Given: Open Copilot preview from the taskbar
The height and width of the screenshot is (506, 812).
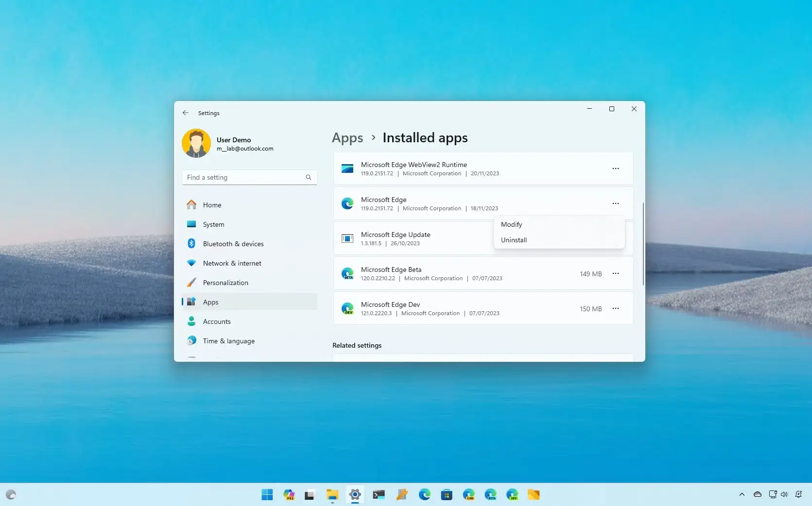Looking at the screenshot, I should pyautogui.click(x=289, y=495).
